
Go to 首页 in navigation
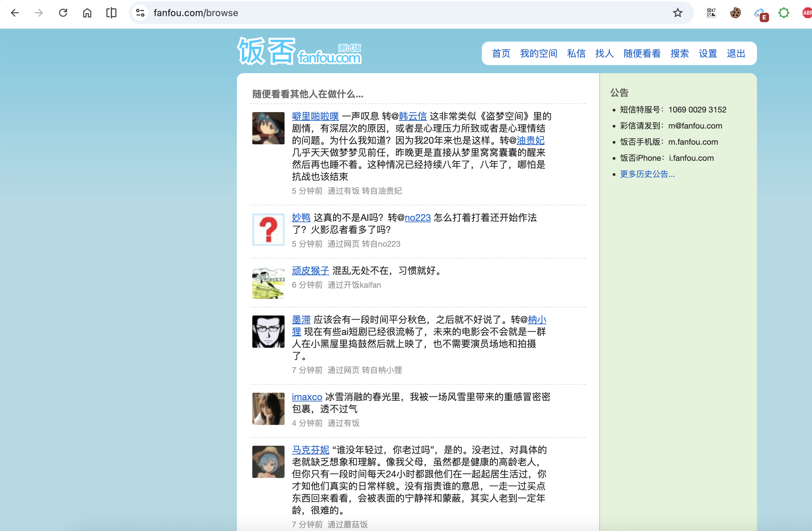pyautogui.click(x=501, y=54)
